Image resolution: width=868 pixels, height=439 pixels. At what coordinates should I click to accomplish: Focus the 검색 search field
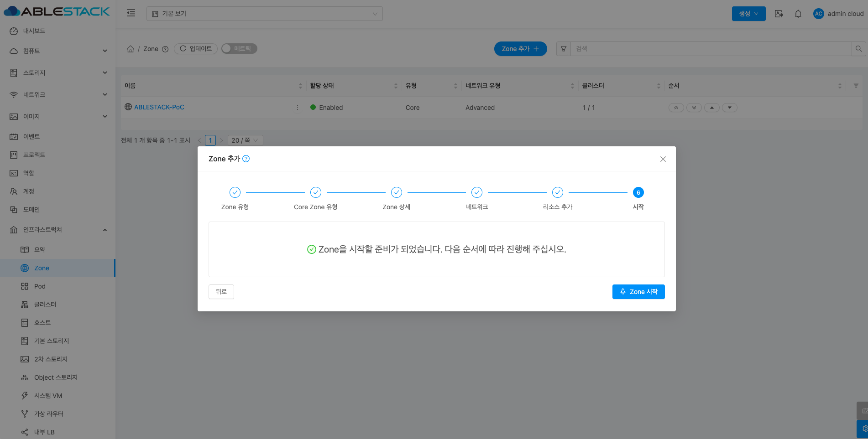[711, 49]
